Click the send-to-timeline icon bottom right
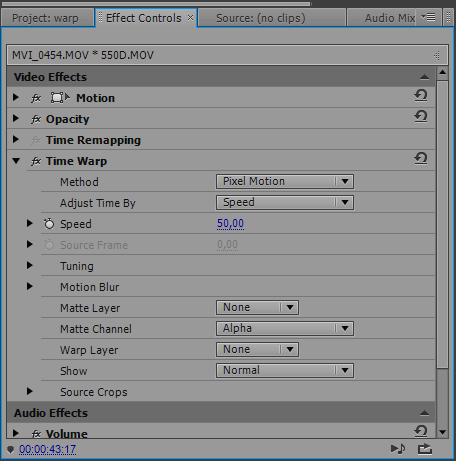The height and width of the screenshot is (461, 456). point(425,449)
